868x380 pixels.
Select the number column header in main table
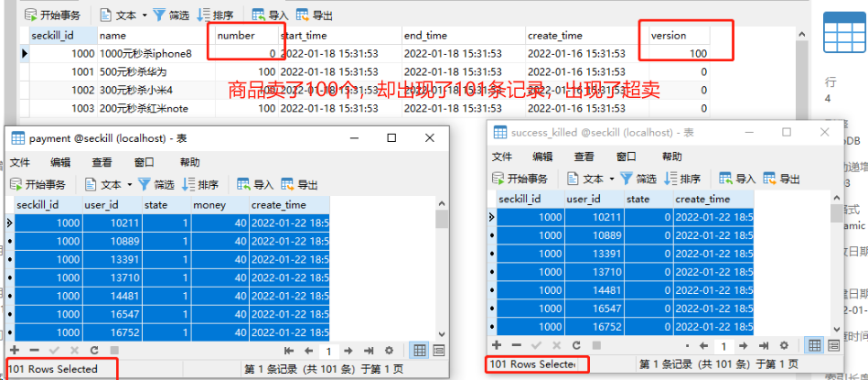tap(246, 36)
